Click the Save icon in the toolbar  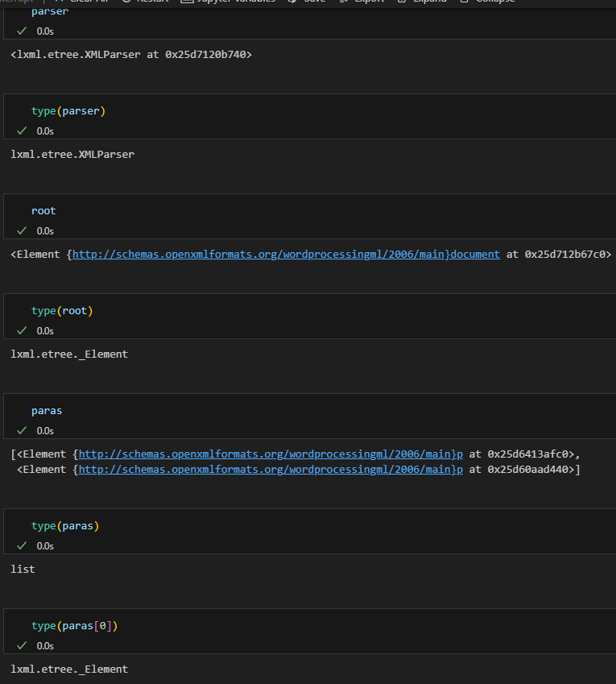coord(292,2)
